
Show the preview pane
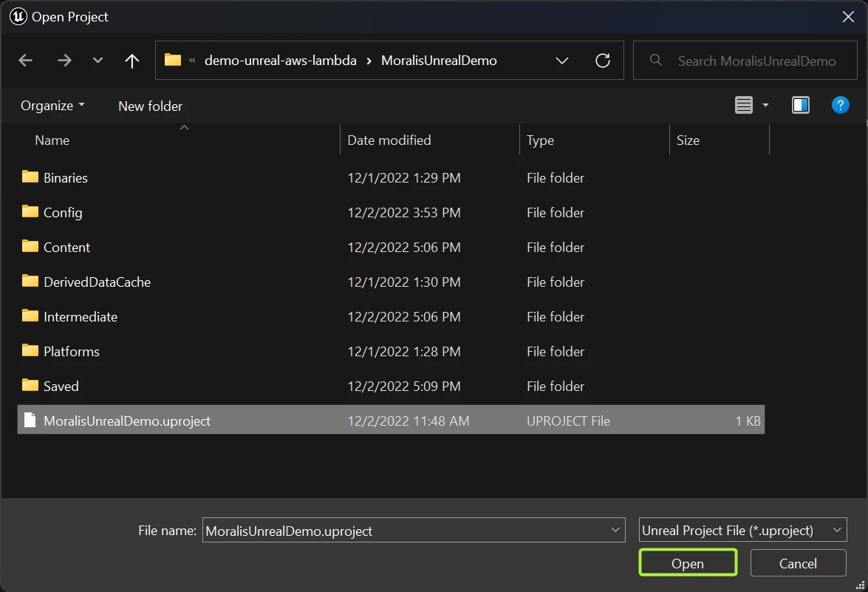pos(800,106)
